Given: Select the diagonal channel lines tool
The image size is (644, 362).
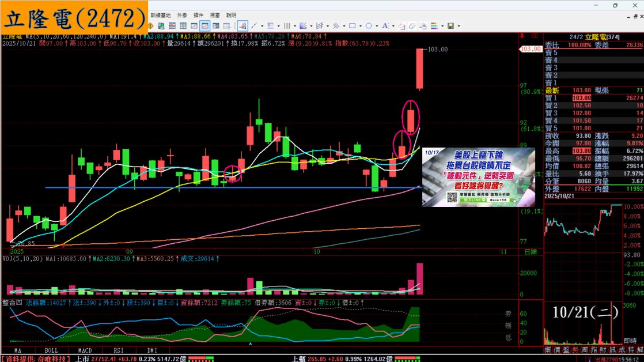Looking at the screenshot, I should coord(336,26).
